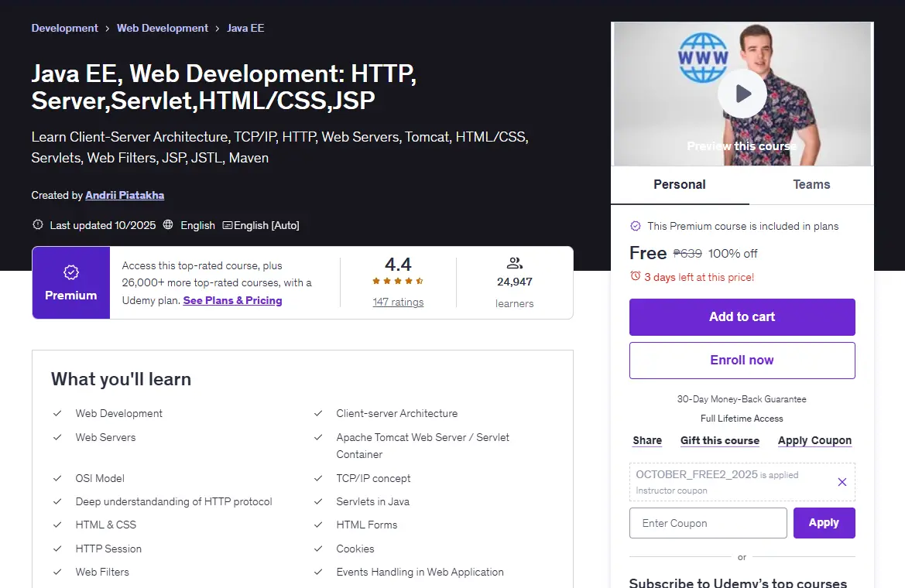This screenshot has width=905, height=588.
Task: Click the '30-Day Money-Back Guarantee' text
Action: 742,398
